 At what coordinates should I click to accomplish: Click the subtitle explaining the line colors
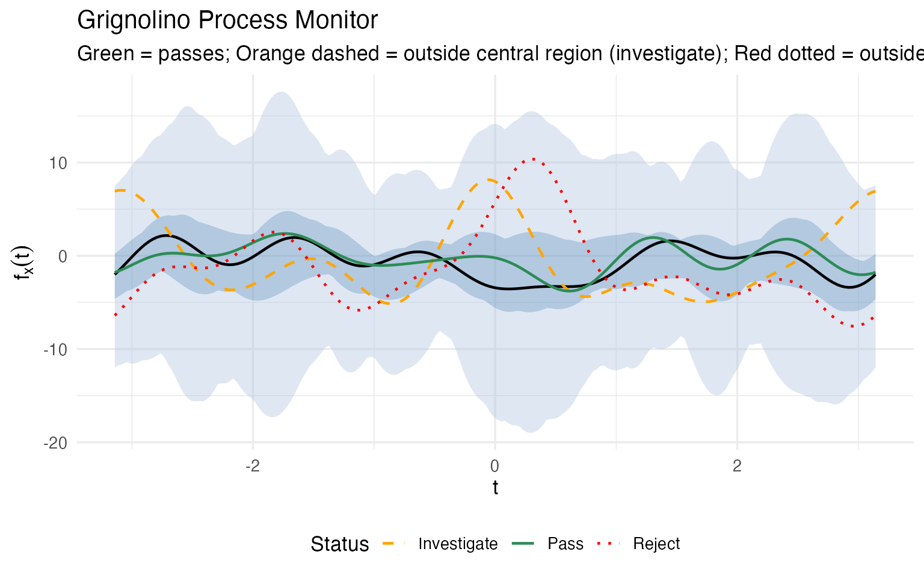pyautogui.click(x=500, y=54)
